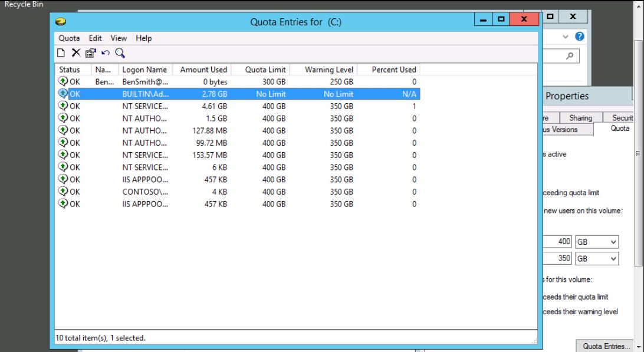Click status icon of 6 KB entry
This screenshot has height=352, width=644.
click(63, 167)
